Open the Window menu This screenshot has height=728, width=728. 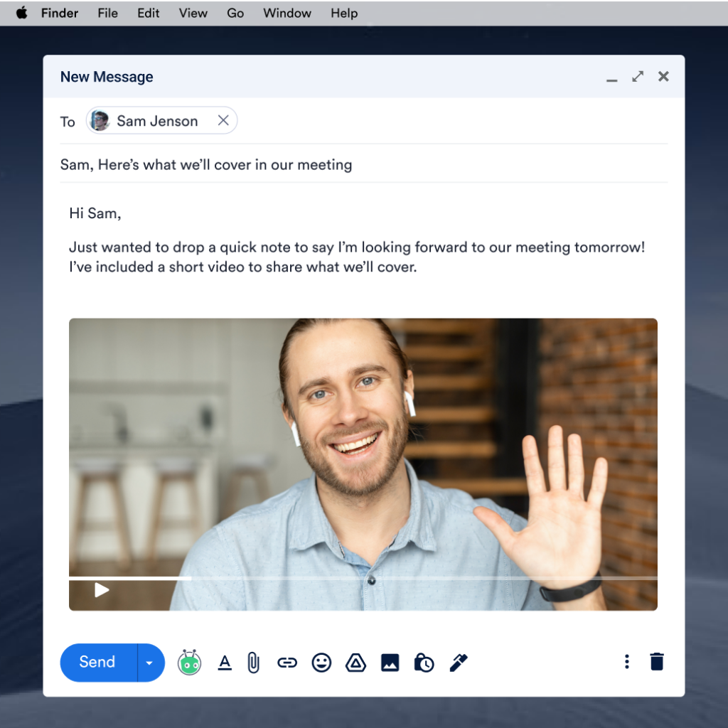click(x=287, y=13)
